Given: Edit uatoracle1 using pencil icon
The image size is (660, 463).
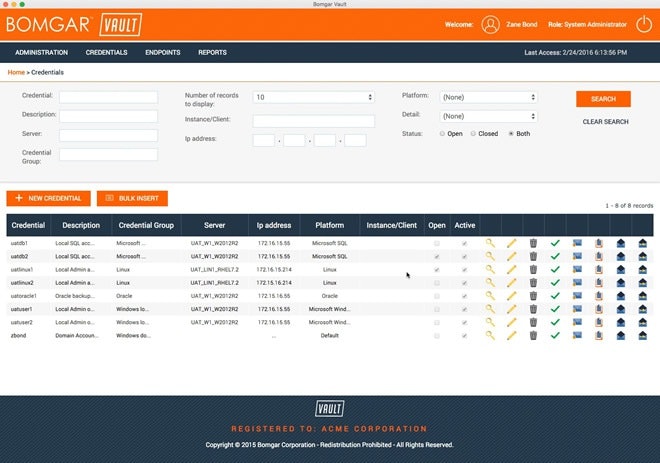Looking at the screenshot, I should click(511, 296).
